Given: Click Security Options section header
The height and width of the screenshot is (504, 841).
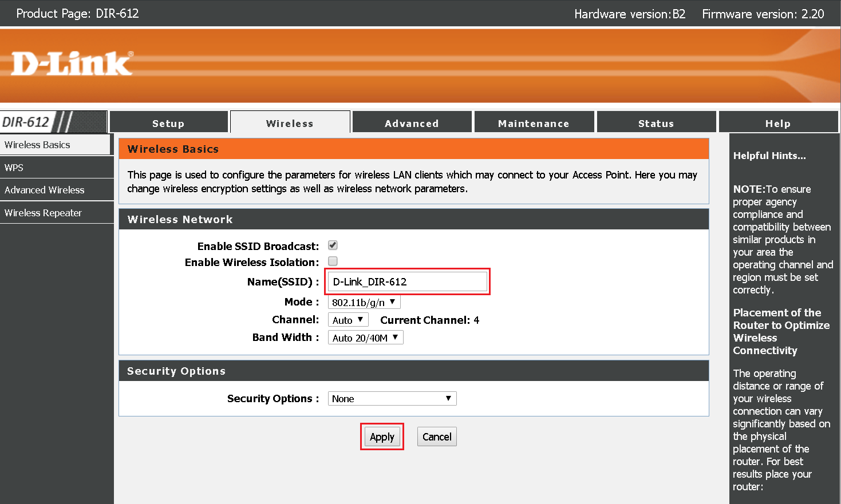Looking at the screenshot, I should point(414,371).
